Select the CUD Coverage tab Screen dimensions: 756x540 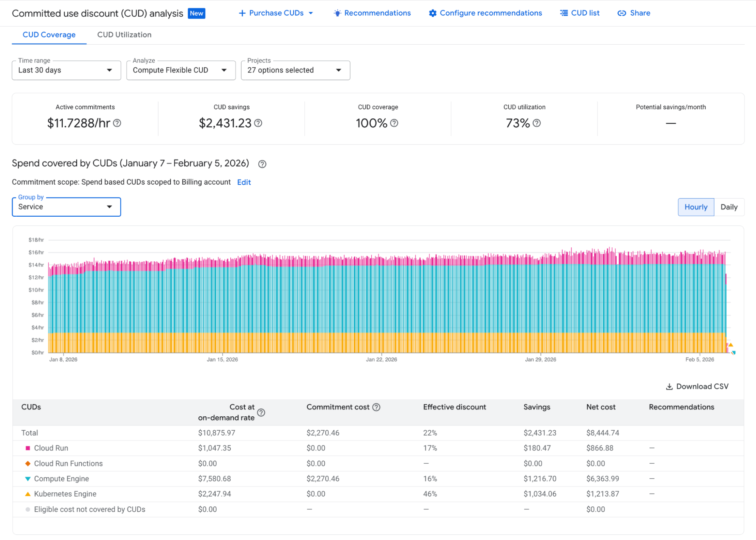pos(49,34)
